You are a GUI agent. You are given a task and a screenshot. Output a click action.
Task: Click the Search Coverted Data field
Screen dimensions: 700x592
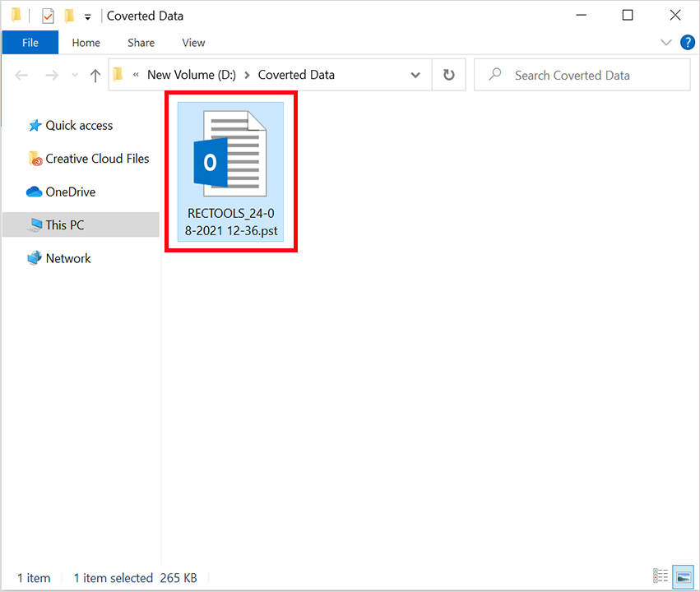tap(582, 75)
